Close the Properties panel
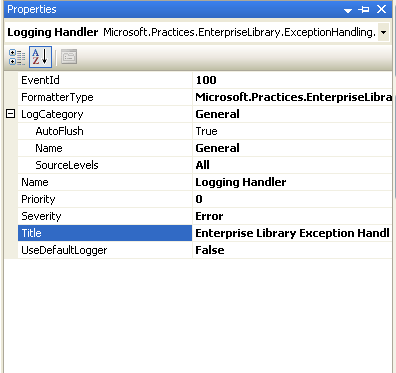This screenshot has height=373, width=396. (381, 9)
